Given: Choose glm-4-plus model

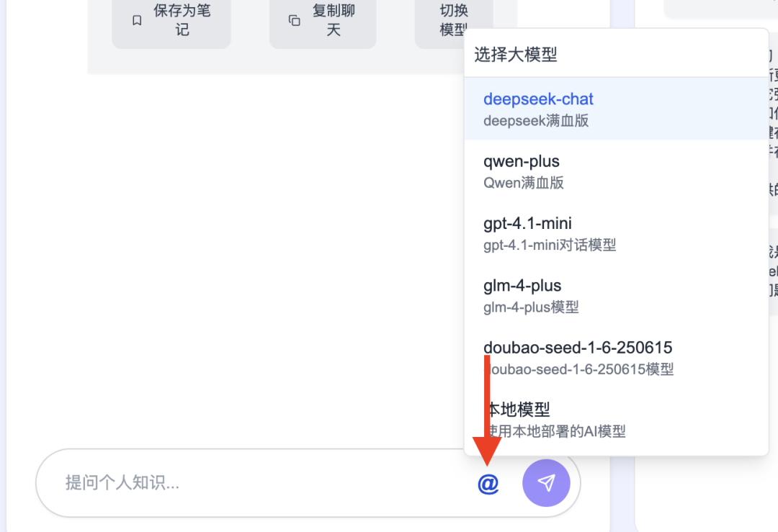Looking at the screenshot, I should point(616,295).
